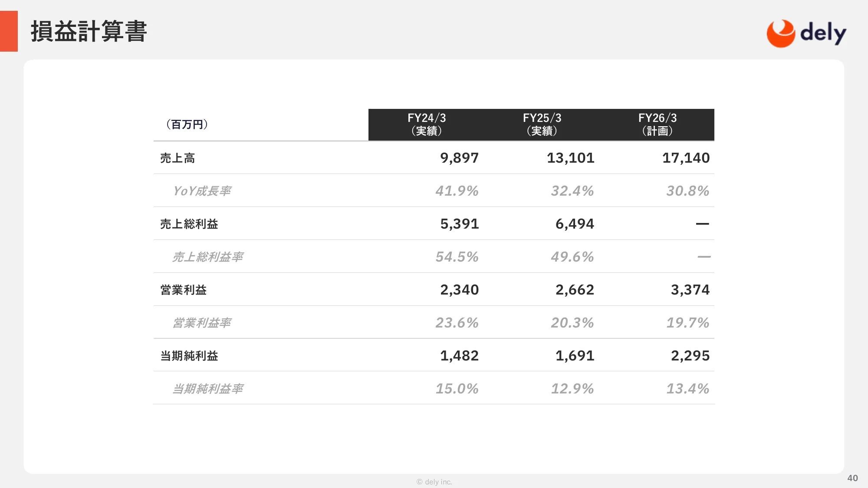
Task: Click the orange accent bar beside title
Action: 9,31
